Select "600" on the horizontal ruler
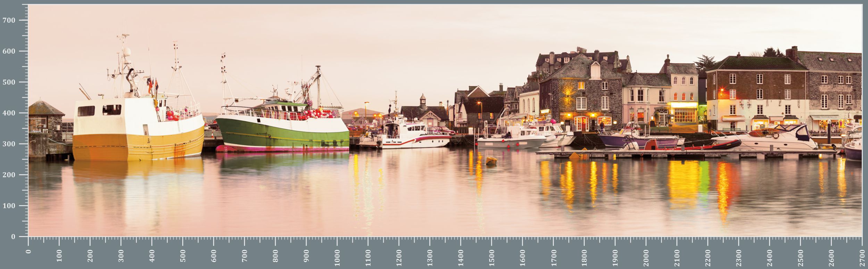868x269 pixels. click(x=214, y=255)
